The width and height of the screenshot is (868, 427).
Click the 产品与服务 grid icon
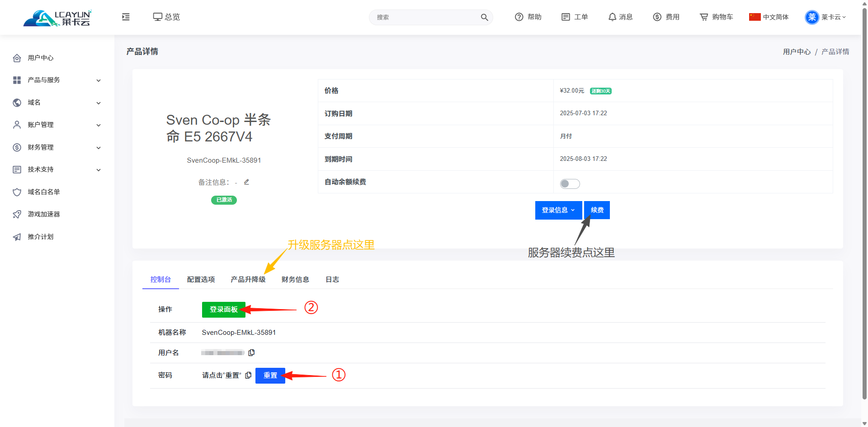pyautogui.click(x=17, y=80)
